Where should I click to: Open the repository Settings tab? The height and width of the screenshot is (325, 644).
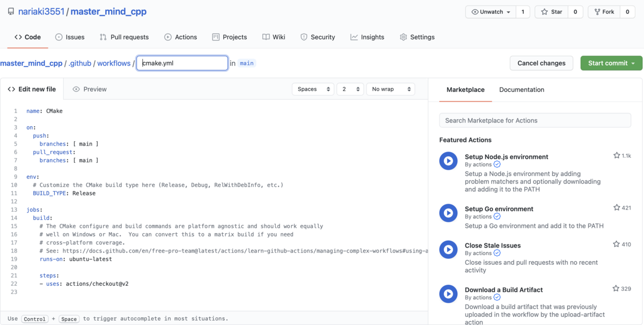[418, 37]
